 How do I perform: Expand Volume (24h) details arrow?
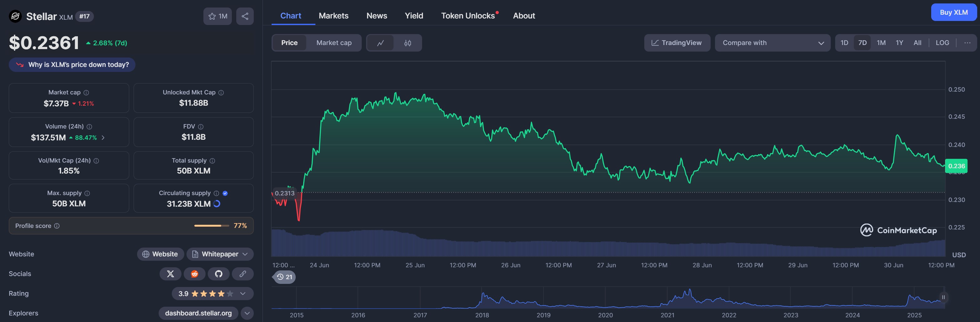click(x=103, y=138)
